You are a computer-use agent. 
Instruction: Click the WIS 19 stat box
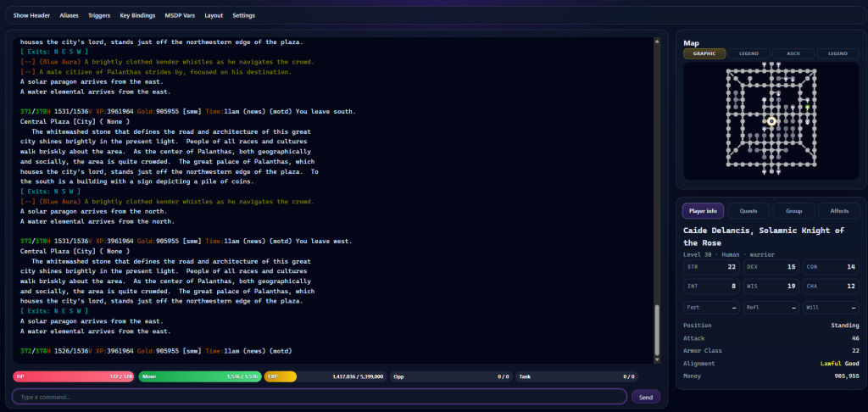click(771, 287)
